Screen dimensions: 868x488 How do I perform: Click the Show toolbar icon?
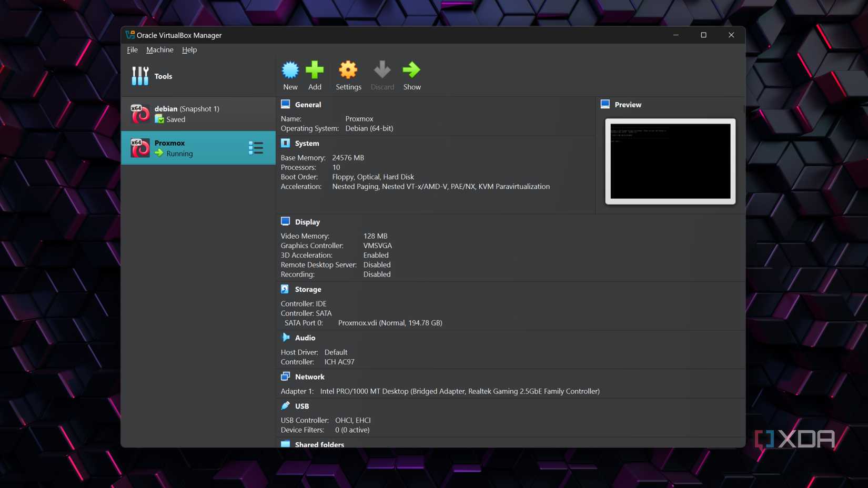coord(412,74)
